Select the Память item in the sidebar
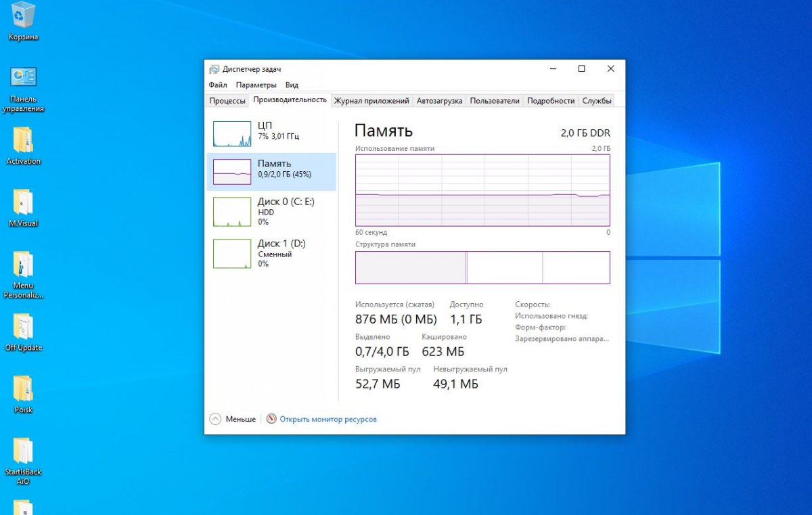Viewport: 812px width, 515px height. coord(271,172)
